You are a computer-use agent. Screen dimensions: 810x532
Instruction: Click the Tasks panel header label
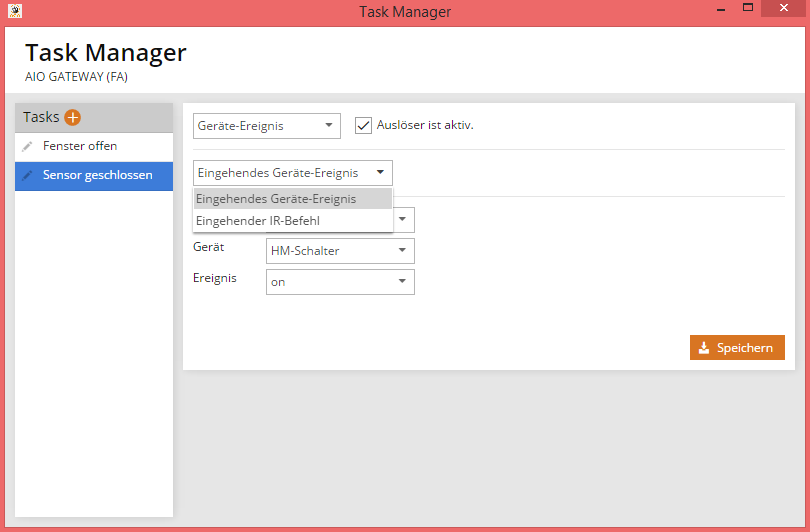tap(41, 118)
